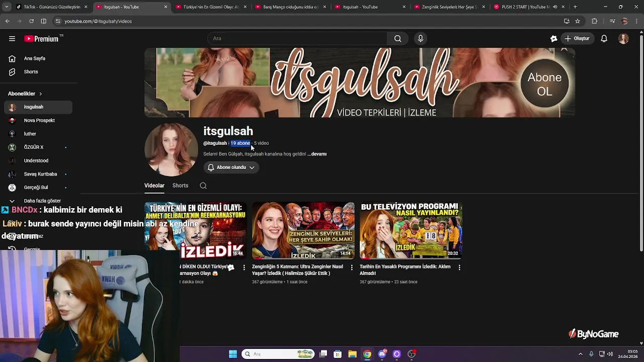Click the 5 video count text
The width and height of the screenshot is (644, 362).
click(261, 143)
